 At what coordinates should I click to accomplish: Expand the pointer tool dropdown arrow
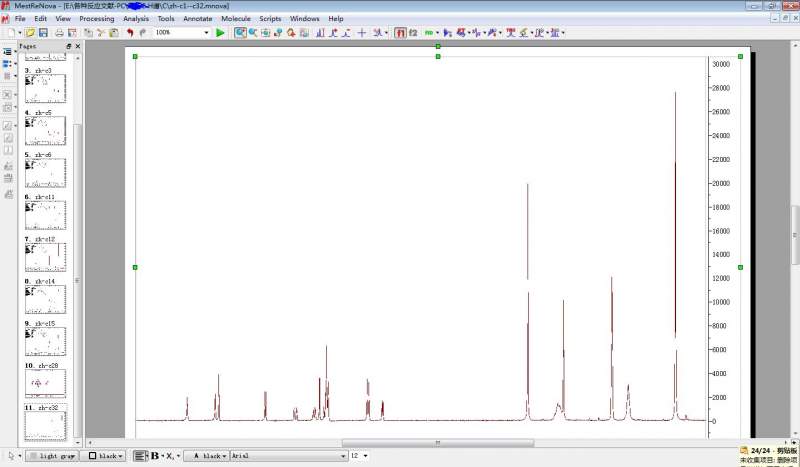click(x=20, y=456)
